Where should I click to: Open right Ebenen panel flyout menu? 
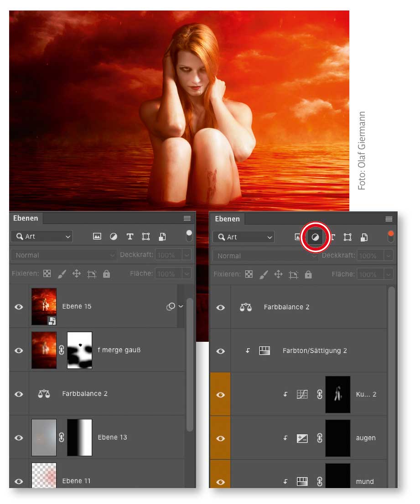tap(389, 219)
